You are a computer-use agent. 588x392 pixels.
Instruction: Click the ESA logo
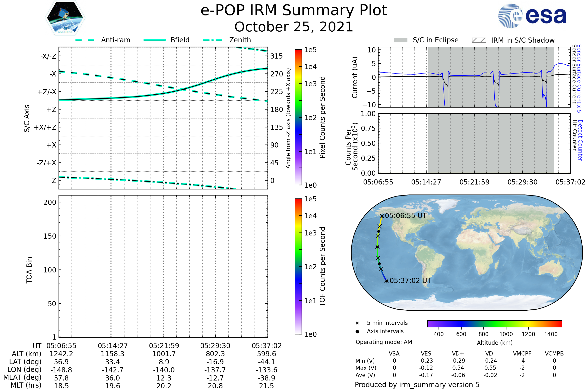click(532, 16)
